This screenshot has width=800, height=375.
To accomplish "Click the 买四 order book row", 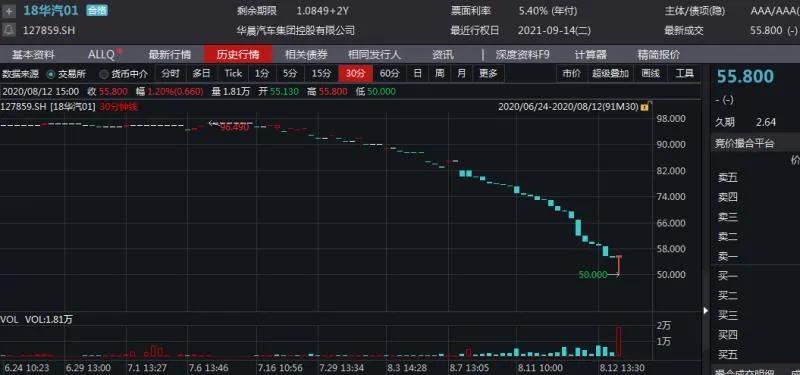I will point(756,335).
